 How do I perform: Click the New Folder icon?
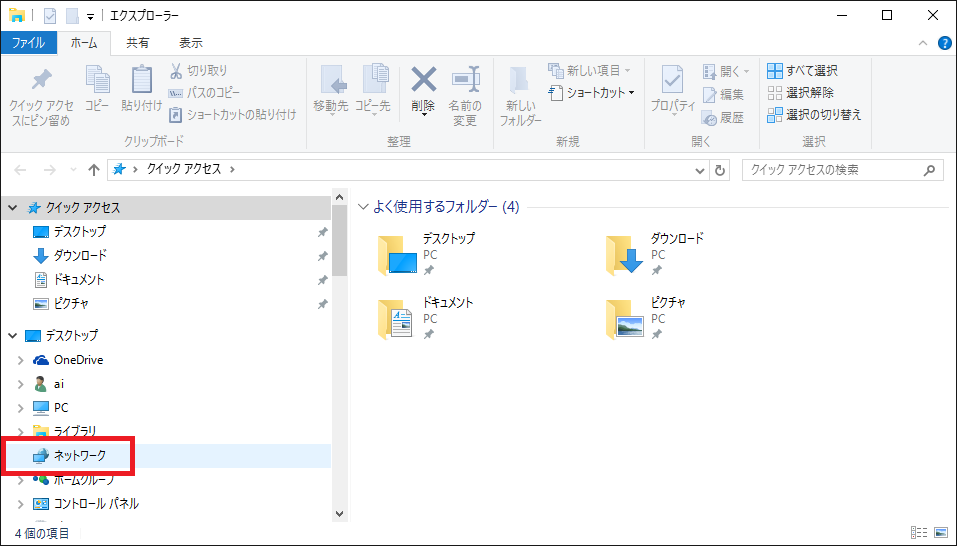(x=522, y=82)
